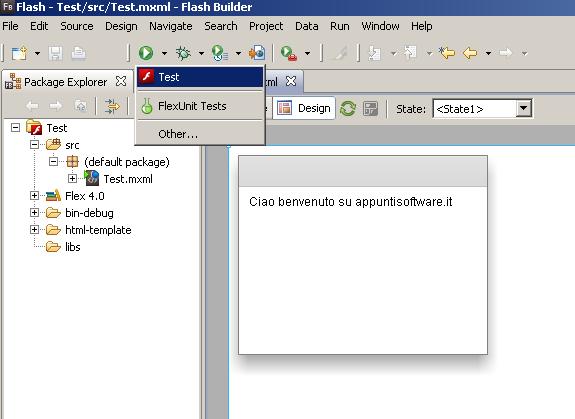Open the External Tools dropdown arrow
The height and width of the screenshot is (419, 575).
pos(307,54)
